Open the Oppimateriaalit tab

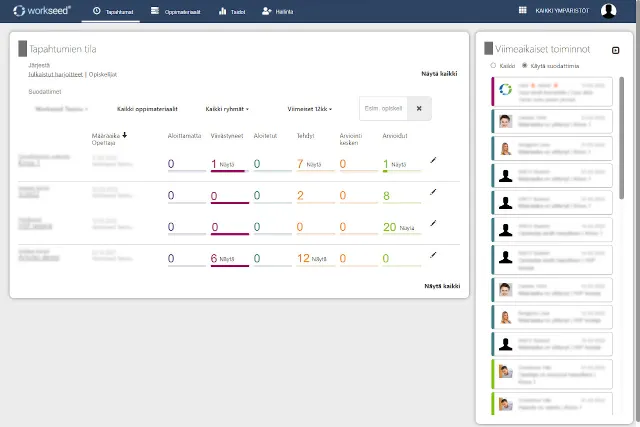(176, 11)
